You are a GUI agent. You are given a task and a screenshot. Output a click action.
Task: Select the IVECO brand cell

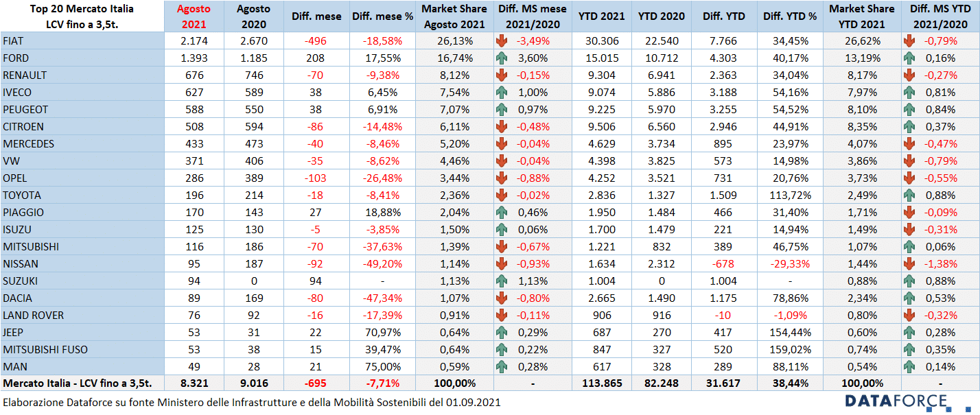(x=82, y=92)
